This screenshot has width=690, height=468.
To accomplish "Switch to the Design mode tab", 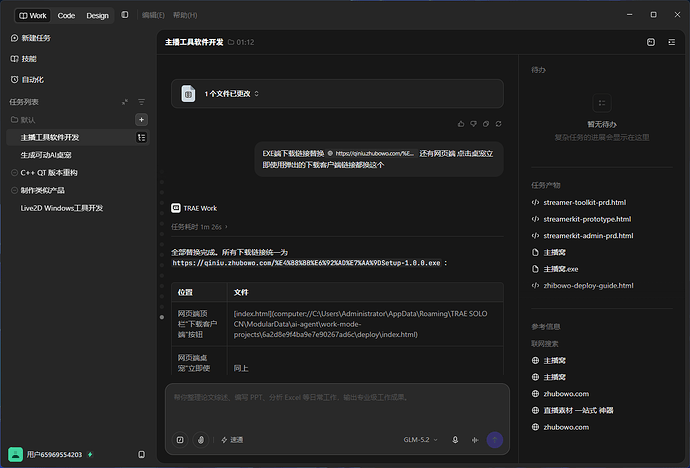I will [x=97, y=15].
